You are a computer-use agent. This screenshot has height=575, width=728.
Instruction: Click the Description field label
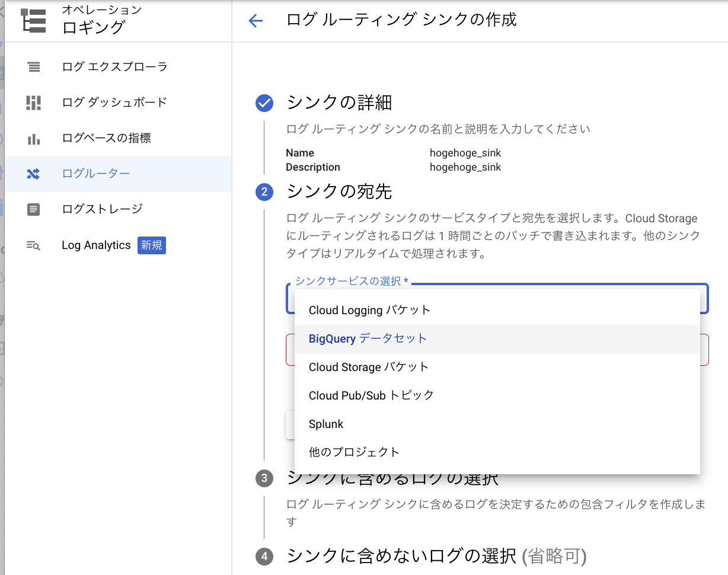point(313,167)
